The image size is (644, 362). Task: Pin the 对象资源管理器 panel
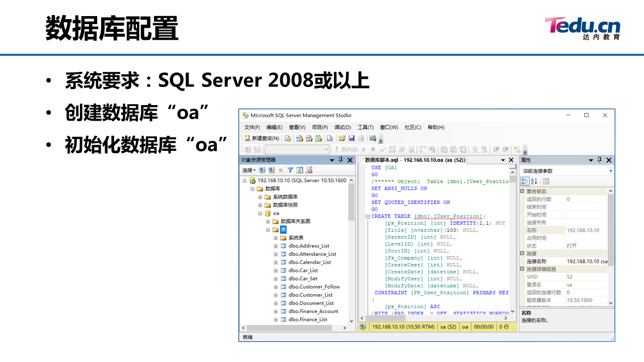(x=341, y=160)
